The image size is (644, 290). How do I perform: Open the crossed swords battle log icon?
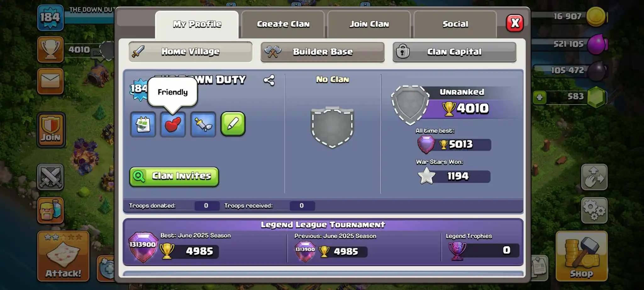pyautogui.click(x=50, y=177)
